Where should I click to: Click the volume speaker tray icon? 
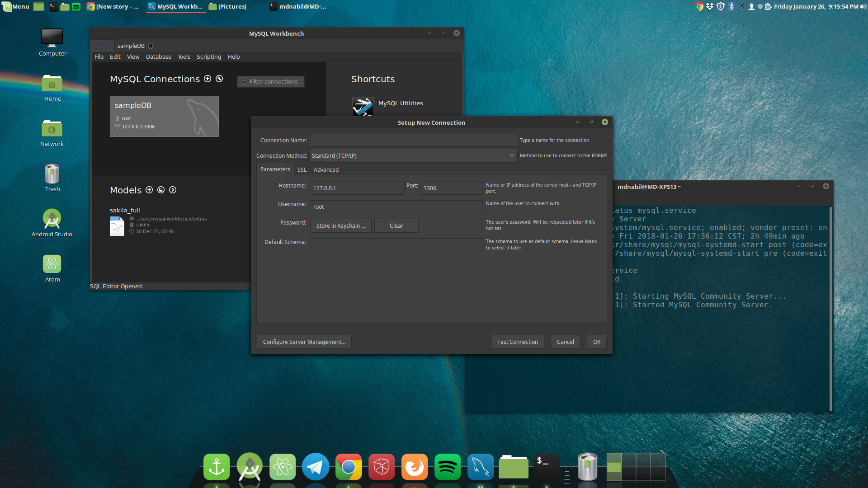coord(863,6)
